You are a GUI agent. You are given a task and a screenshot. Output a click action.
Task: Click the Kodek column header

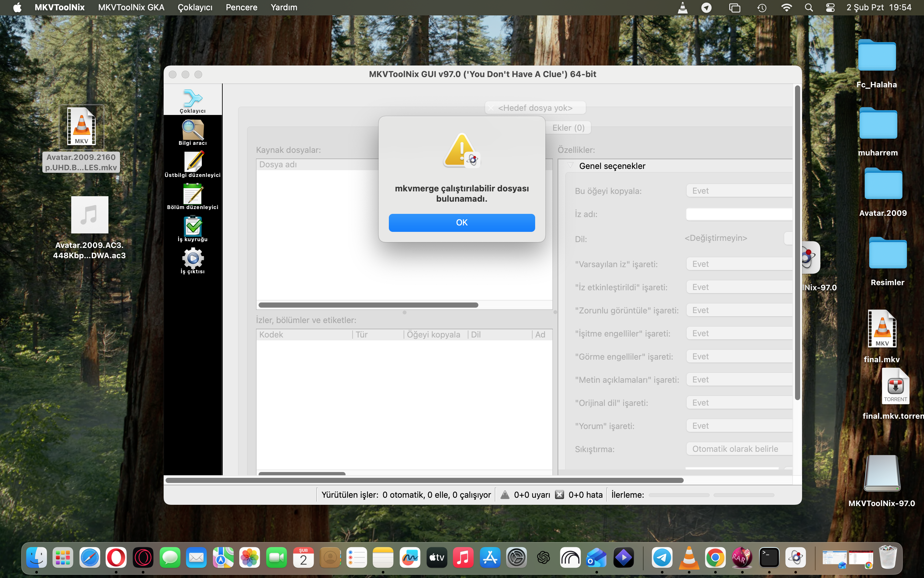[x=304, y=335]
